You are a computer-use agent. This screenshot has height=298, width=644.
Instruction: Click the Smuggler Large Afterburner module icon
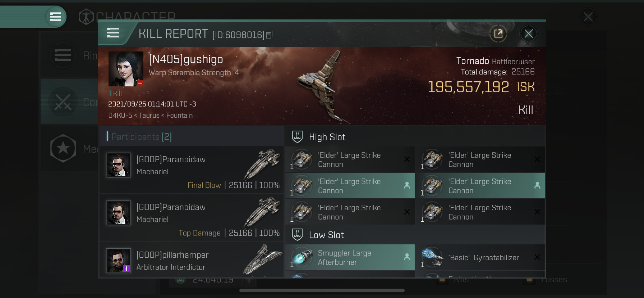click(x=302, y=257)
